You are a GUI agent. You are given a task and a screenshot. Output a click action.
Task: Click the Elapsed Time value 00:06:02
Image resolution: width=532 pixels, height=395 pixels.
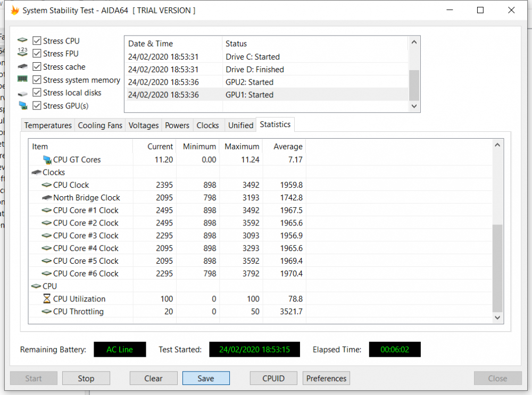click(395, 350)
